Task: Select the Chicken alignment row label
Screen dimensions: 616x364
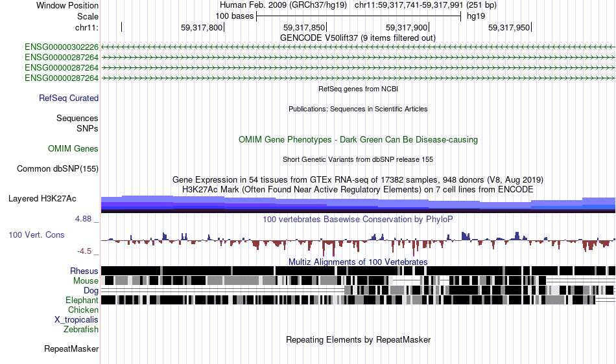Action: [83, 310]
